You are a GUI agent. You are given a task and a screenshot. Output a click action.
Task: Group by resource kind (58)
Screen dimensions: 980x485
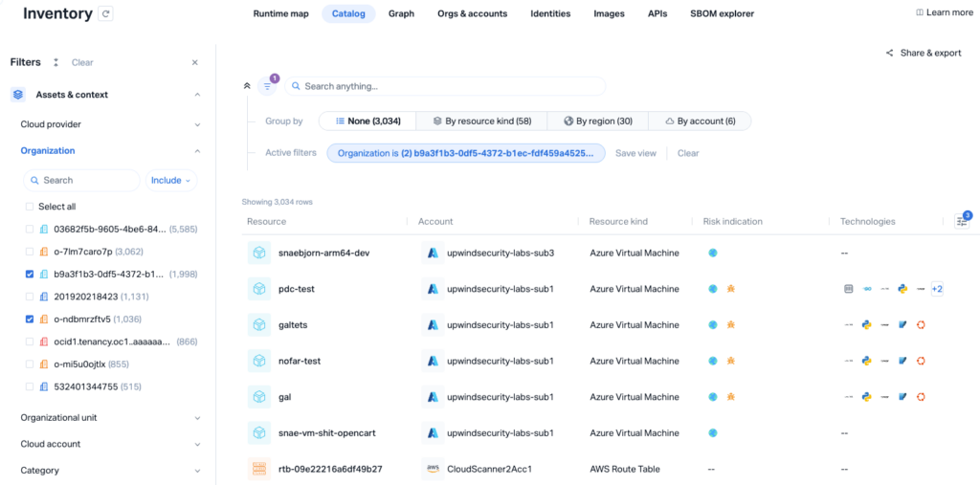[x=482, y=121]
